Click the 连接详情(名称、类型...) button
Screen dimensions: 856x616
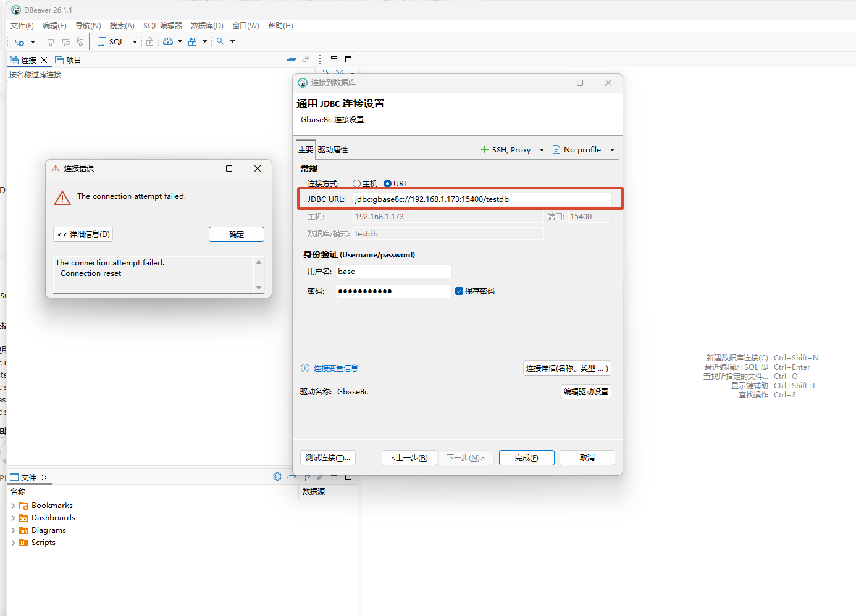coord(567,368)
